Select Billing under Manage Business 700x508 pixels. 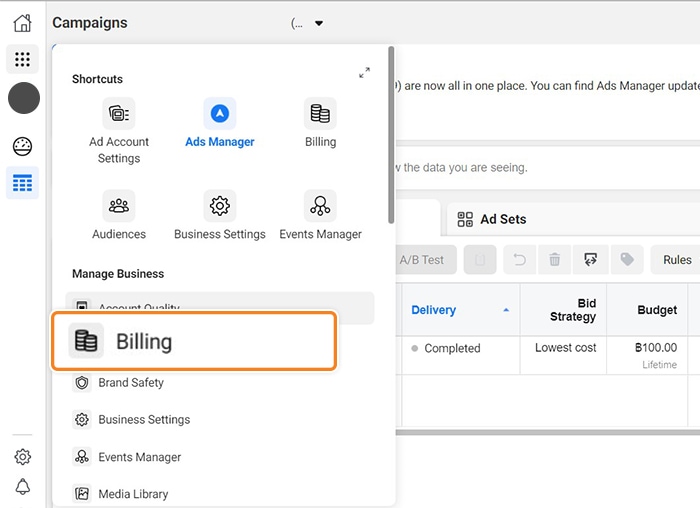point(194,341)
